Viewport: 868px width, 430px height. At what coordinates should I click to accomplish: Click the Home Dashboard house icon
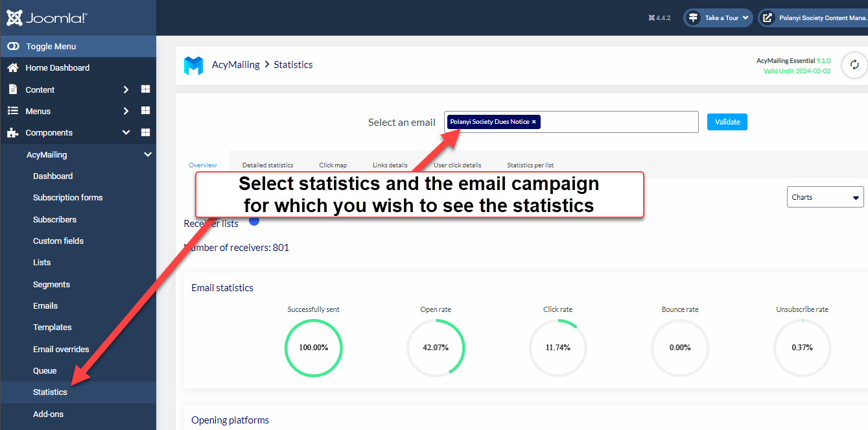[x=12, y=68]
